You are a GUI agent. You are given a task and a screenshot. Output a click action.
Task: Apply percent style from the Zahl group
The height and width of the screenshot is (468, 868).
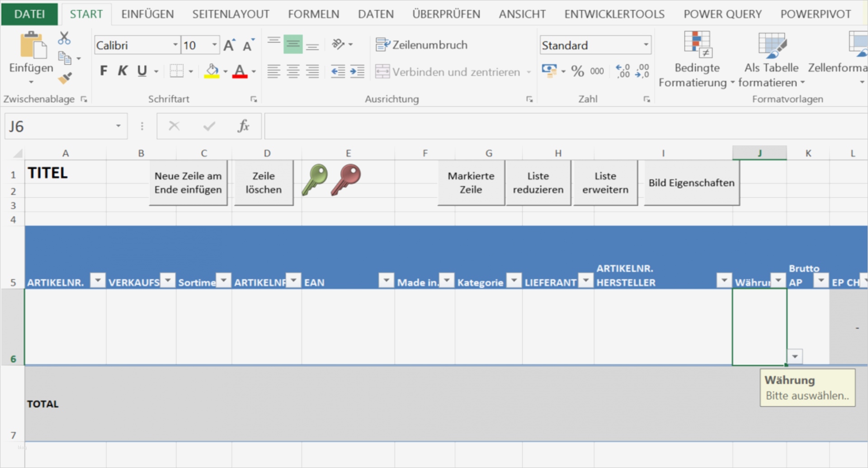coord(577,71)
